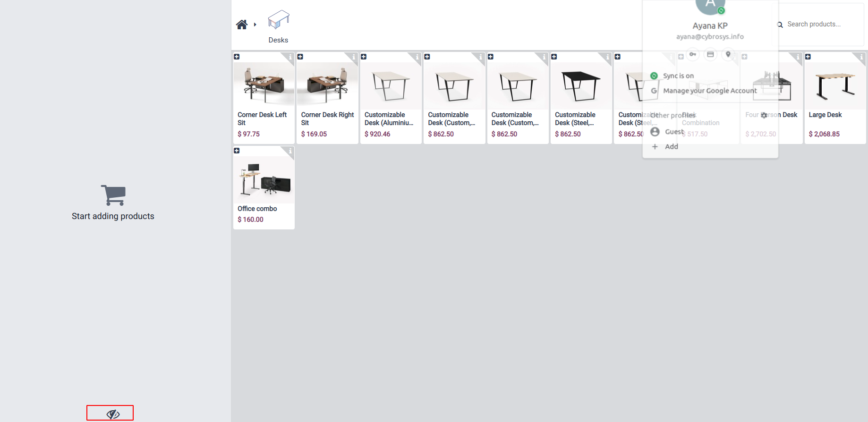Click plus icon on Corner Desk Left Sit
Screen dimensions: 868x422
[237, 57]
